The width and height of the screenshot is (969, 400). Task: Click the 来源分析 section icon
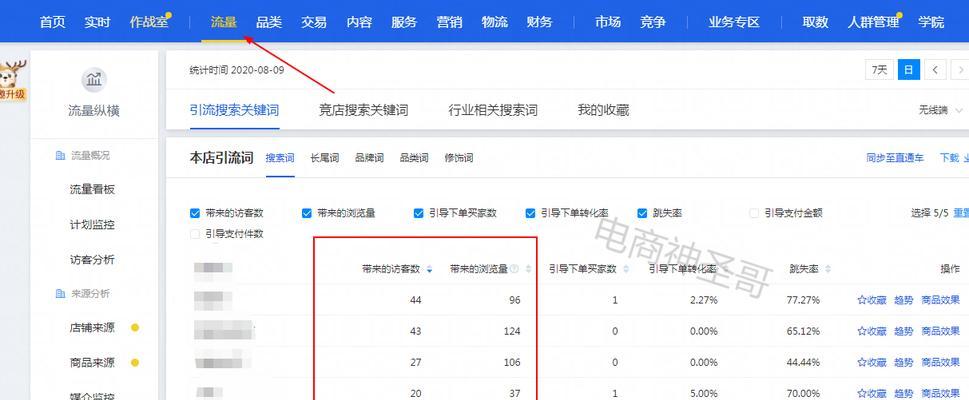pos(60,294)
